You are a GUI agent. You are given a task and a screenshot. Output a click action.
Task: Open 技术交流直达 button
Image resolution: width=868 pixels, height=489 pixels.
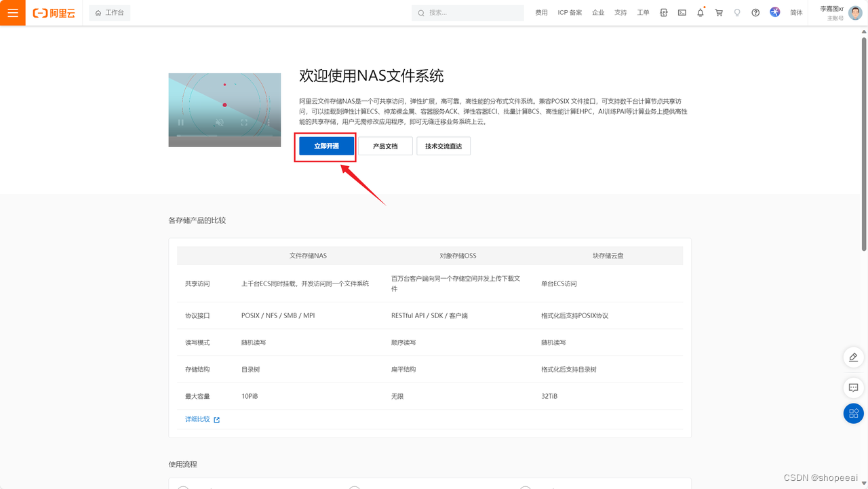[x=443, y=146]
